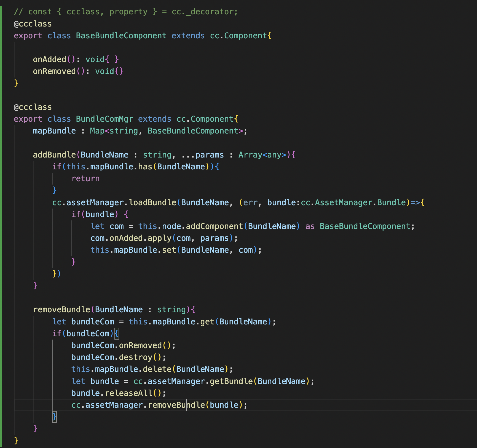Click "delete" in the mapBundle.delete call
Screen dimensions: 477x448
coord(157,369)
